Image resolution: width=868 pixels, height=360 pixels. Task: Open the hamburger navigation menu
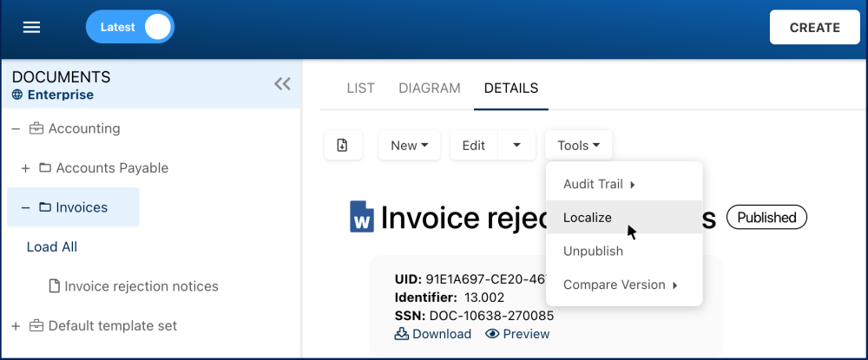pos(31,27)
